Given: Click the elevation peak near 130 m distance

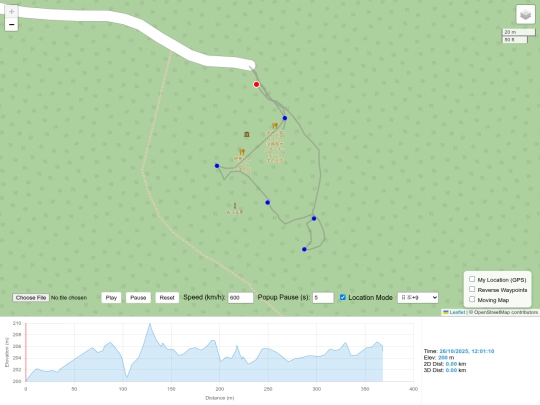Looking at the screenshot, I should (149, 324).
